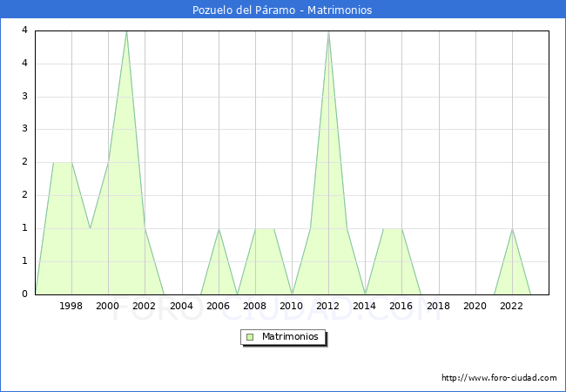Click the 2002 x-axis label
566x392 pixels.
pyautogui.click(x=144, y=306)
